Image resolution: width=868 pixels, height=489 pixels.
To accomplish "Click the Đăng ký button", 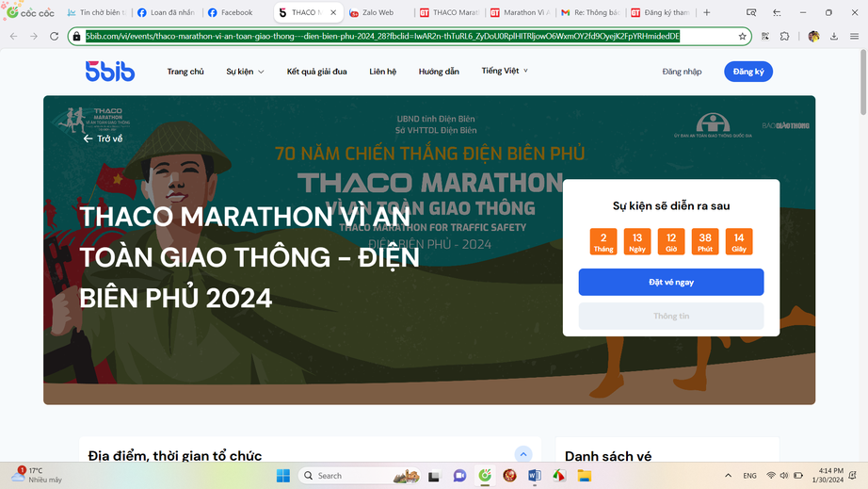I will click(x=748, y=72).
